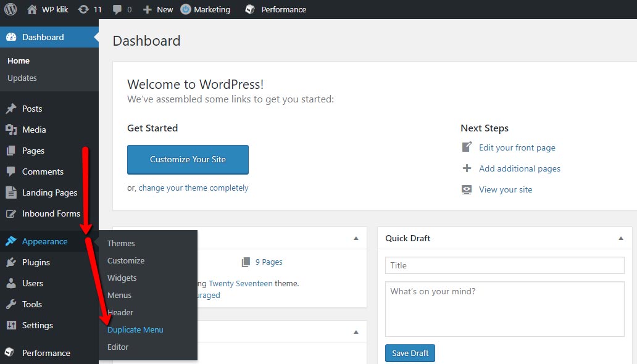Click the updates refresh icon in admin bar
637x364 pixels.
[x=83, y=9]
